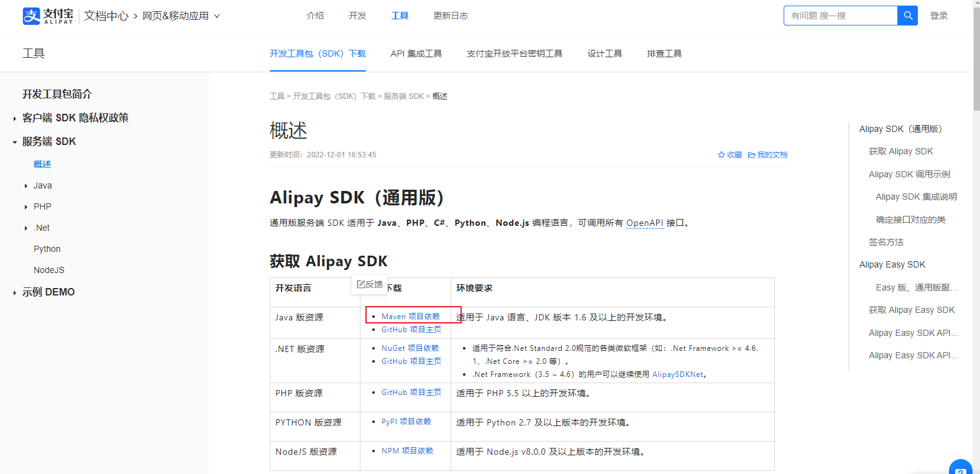Focus the 有问题 搜一搜 search field
Viewport: 980px width, 474px height.
point(840,16)
